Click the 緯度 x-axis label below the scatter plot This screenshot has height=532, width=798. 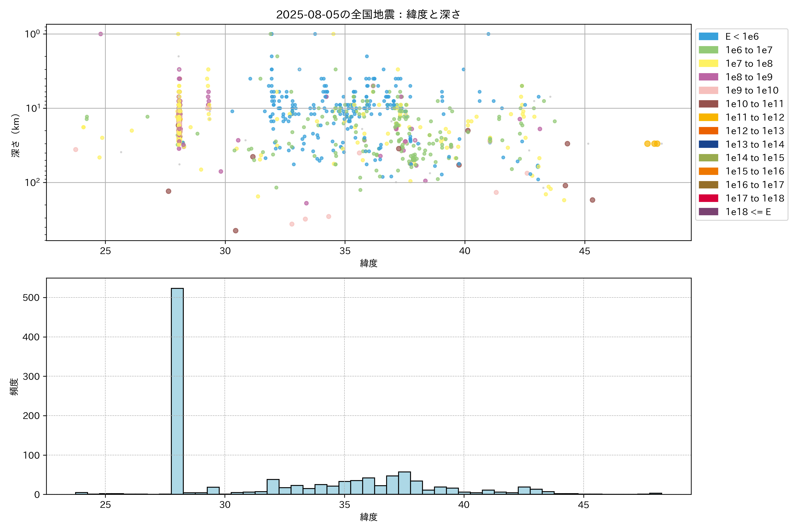[x=368, y=263]
